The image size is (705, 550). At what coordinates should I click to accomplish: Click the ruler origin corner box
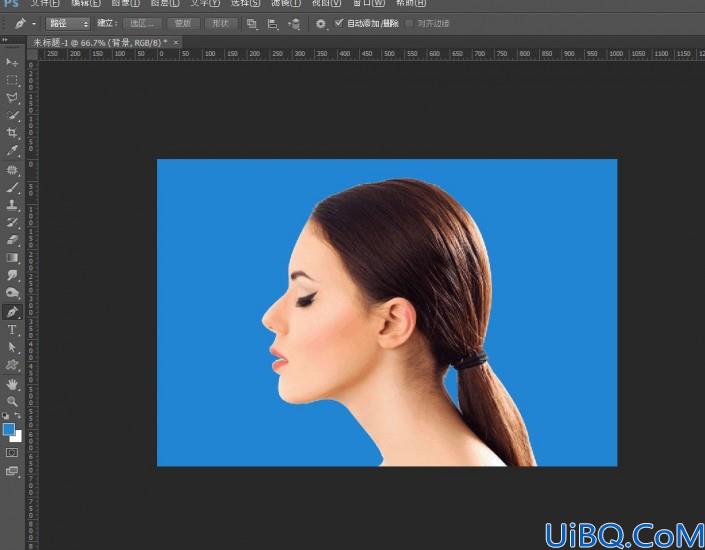[x=32, y=54]
